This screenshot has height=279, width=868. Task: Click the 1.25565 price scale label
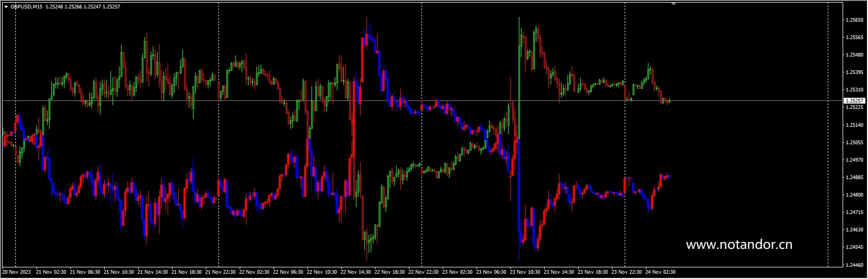click(x=855, y=38)
